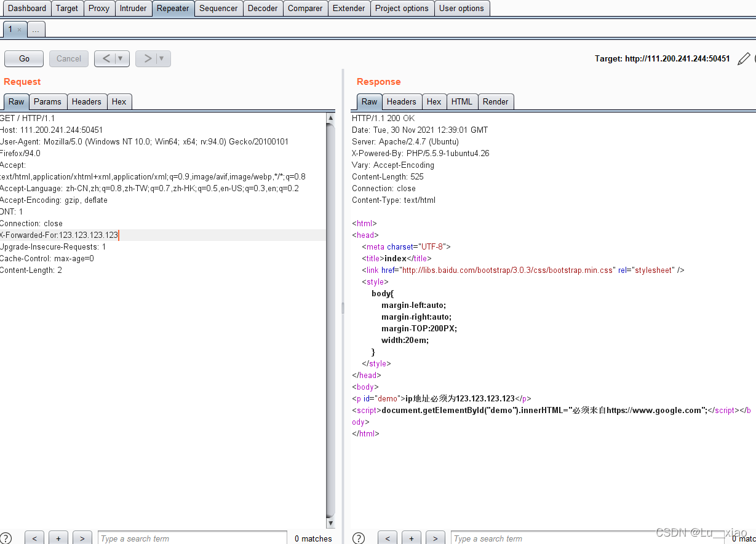Open the Dashboard tab

tap(26, 8)
